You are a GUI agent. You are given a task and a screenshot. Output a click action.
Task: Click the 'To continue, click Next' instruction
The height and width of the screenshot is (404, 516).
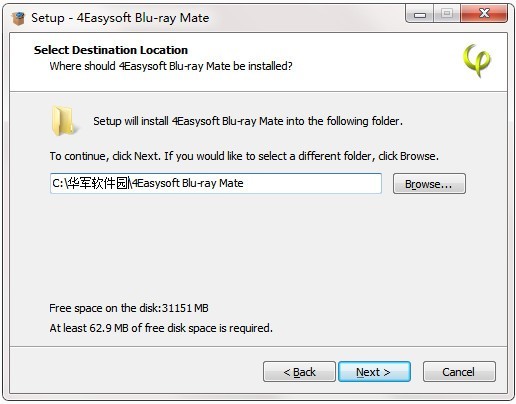244,156
